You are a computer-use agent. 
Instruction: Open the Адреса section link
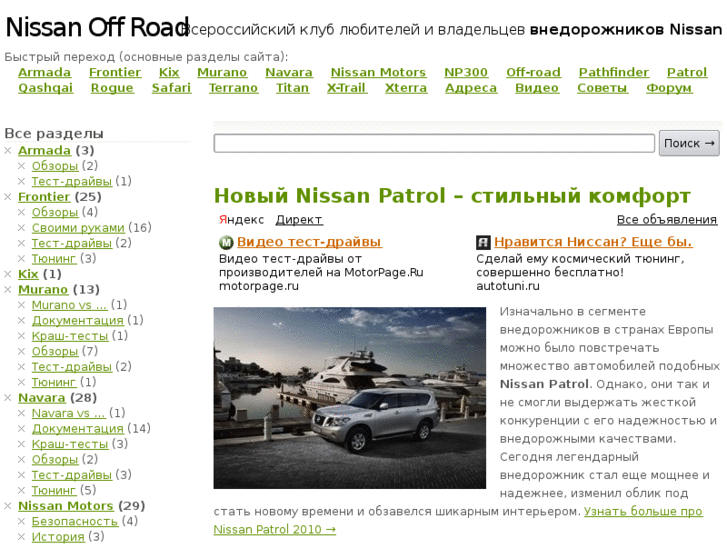(x=471, y=88)
